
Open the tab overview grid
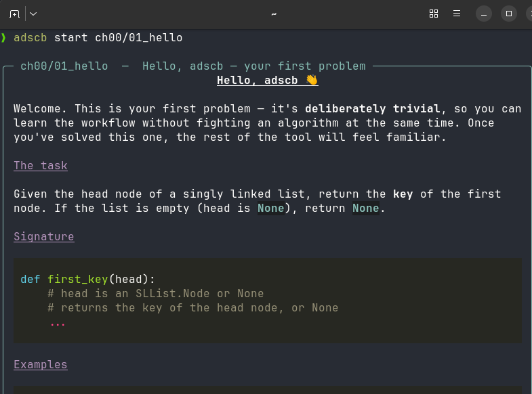click(434, 14)
